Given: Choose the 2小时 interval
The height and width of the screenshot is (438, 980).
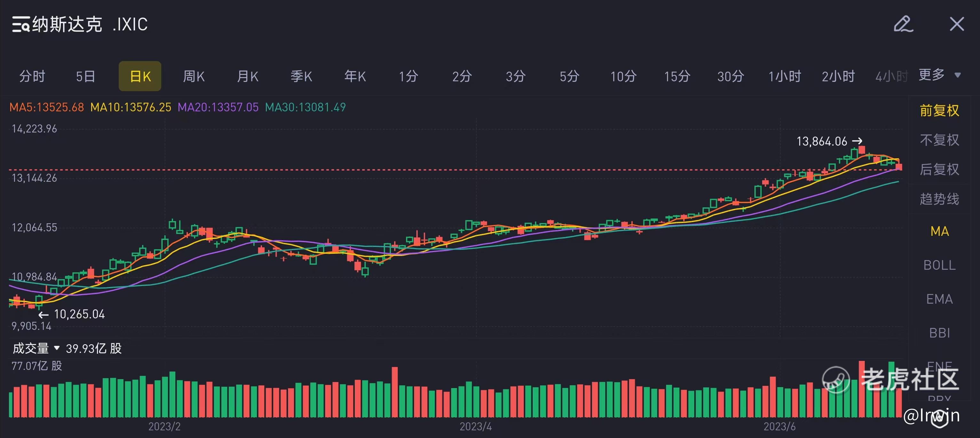Looking at the screenshot, I should click(839, 76).
